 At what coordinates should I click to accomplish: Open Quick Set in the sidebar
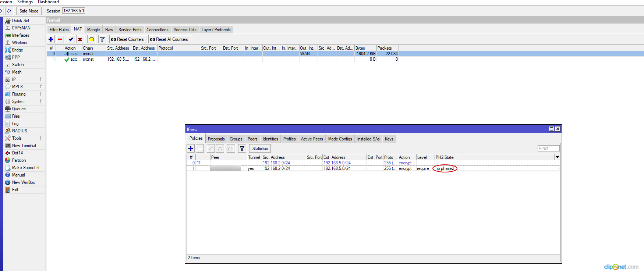20,21
